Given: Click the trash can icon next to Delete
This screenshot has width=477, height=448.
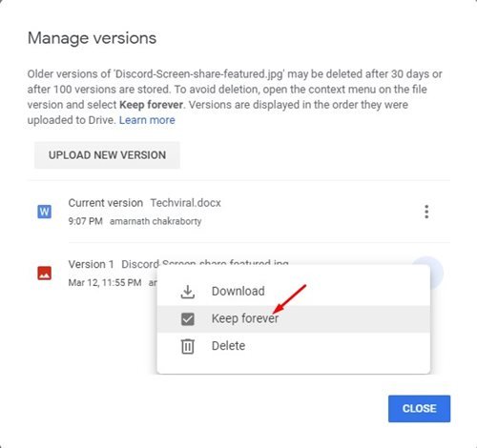Looking at the screenshot, I should click(188, 346).
